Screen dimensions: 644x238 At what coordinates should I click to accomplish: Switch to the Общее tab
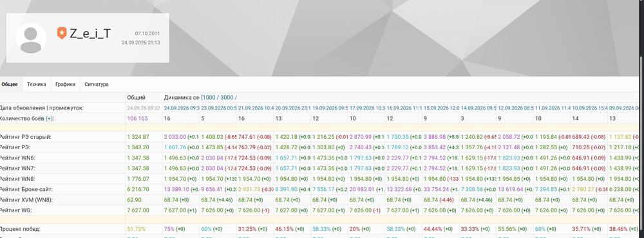(x=10, y=84)
